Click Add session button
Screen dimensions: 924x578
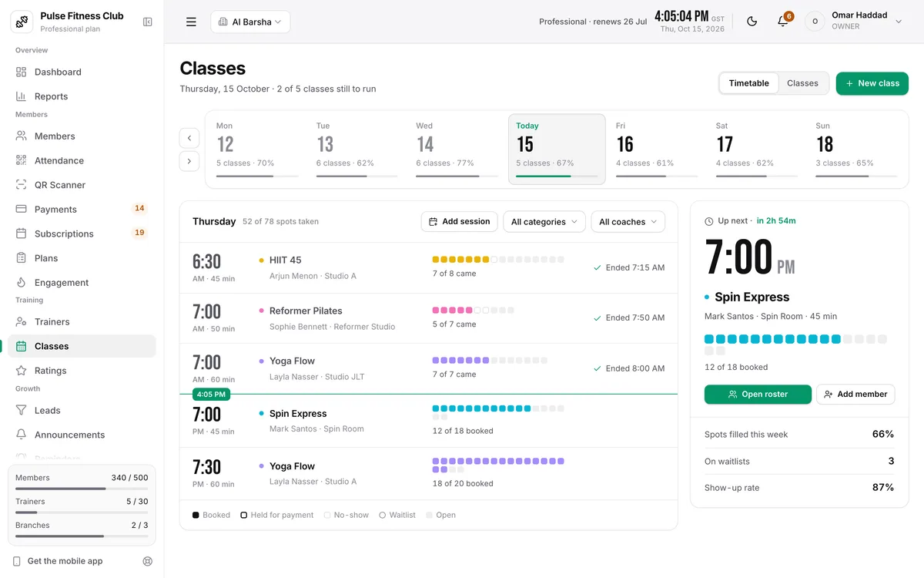click(459, 222)
